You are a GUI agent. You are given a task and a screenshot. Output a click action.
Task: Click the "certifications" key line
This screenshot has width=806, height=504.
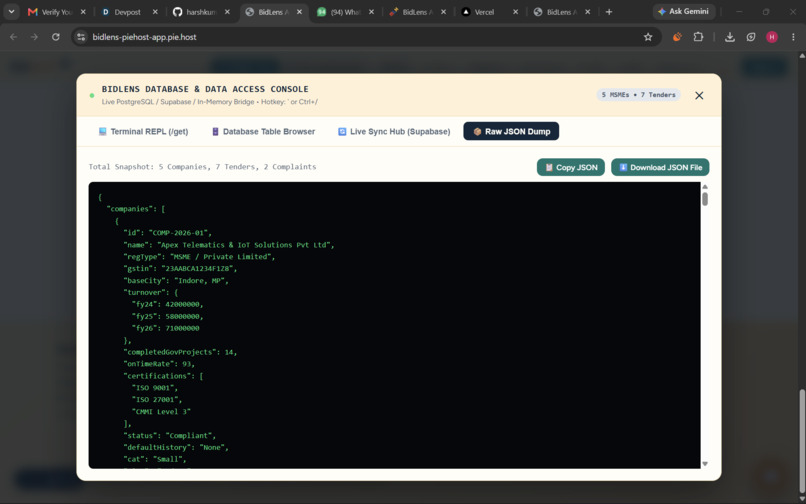[163, 376]
